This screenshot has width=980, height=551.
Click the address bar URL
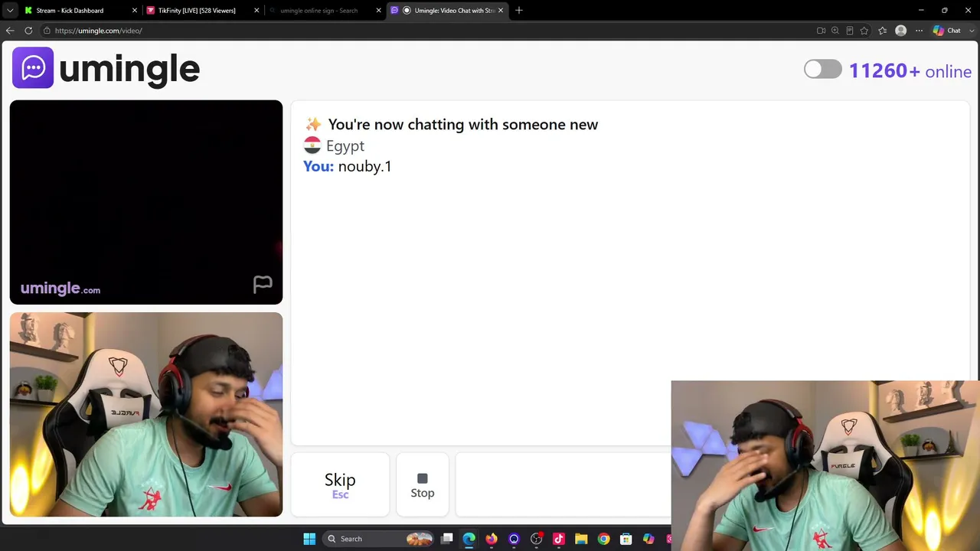(98, 31)
